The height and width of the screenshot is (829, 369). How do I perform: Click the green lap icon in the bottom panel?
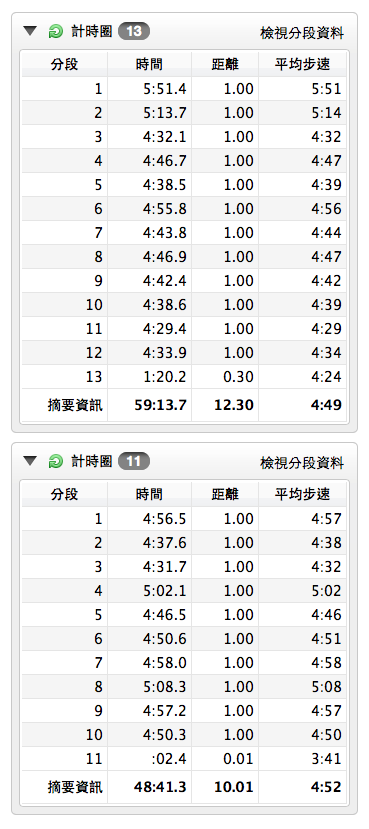tap(55, 462)
